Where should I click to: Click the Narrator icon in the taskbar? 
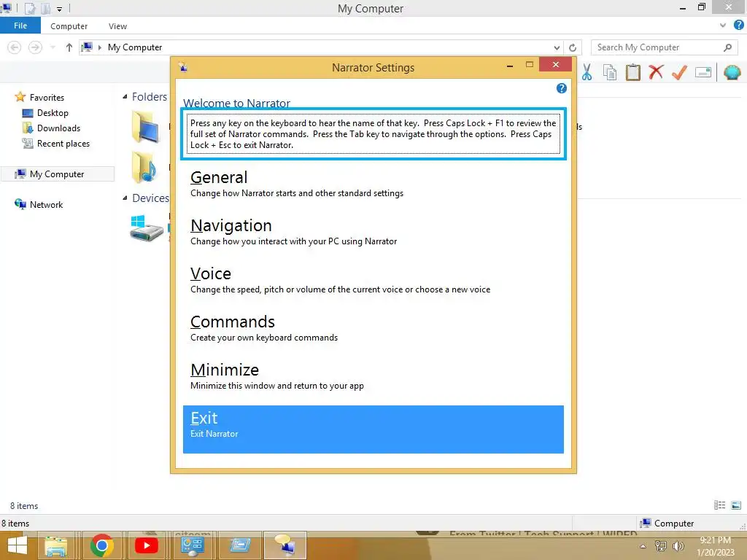(x=285, y=545)
